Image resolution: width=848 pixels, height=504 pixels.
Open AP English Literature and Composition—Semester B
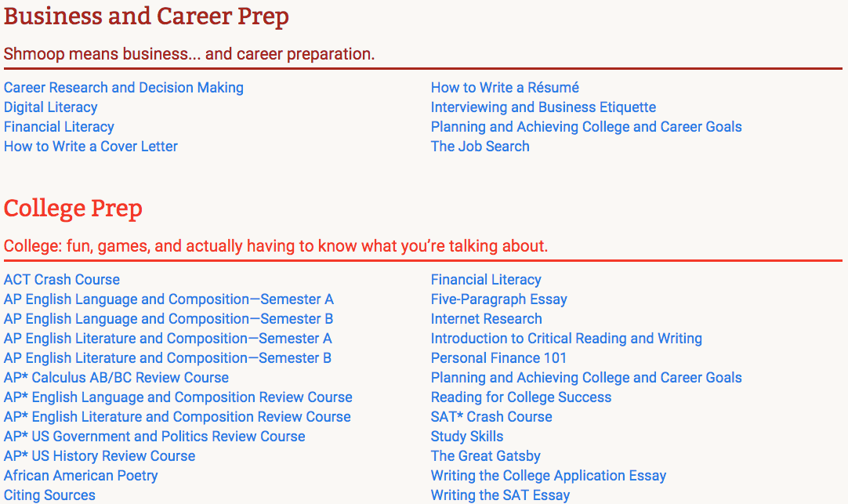point(167,358)
